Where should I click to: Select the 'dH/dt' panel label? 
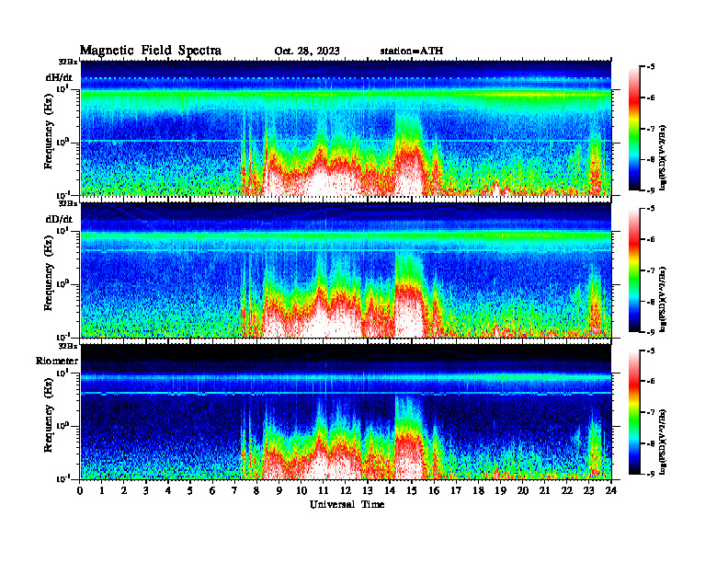(x=59, y=77)
